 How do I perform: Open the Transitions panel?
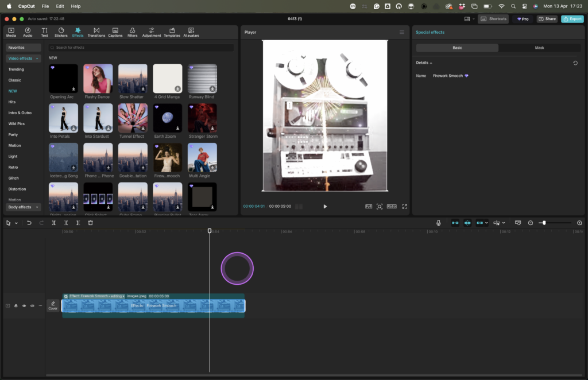[x=96, y=32]
